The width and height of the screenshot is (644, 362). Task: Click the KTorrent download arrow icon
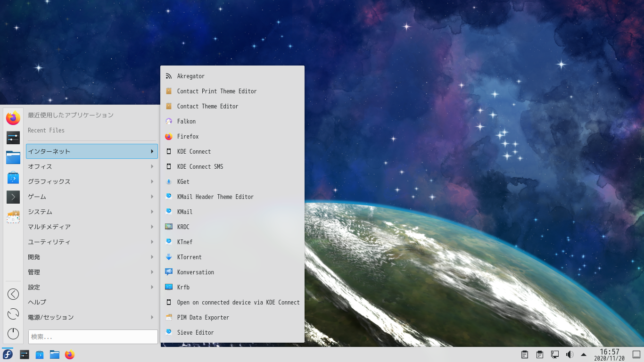click(x=169, y=257)
